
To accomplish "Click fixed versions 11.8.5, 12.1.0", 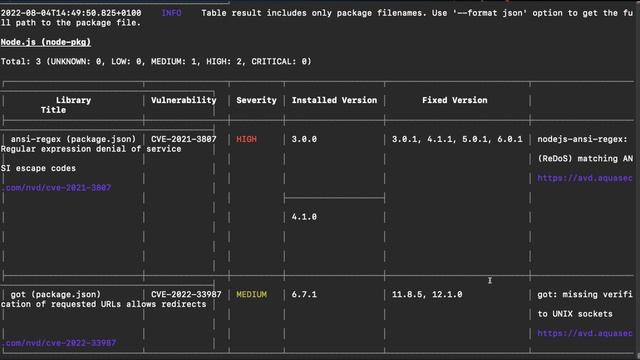I will tap(427, 294).
